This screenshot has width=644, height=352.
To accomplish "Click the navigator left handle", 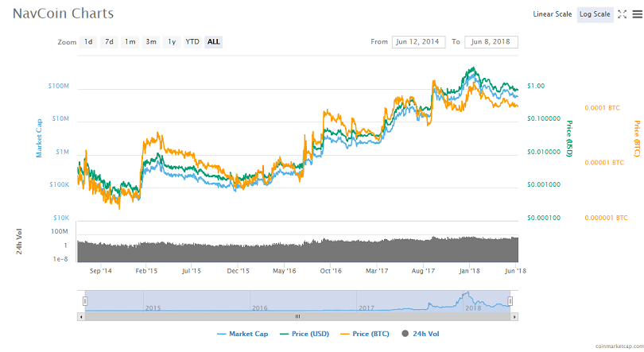I will [x=85, y=300].
